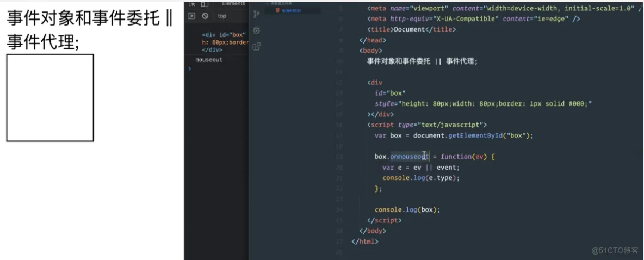Open the Extensions icon in the activity bar
The height and width of the screenshot is (260, 644).
(x=257, y=46)
